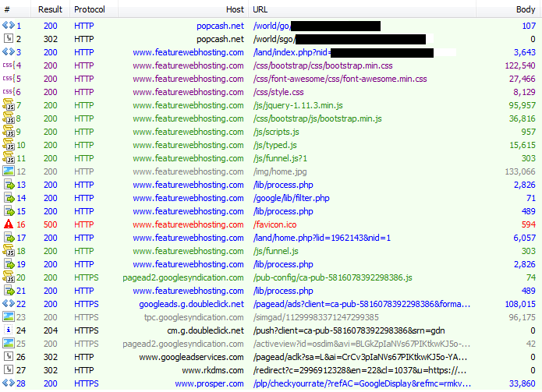Click www.rkdms.com host

click(213, 370)
